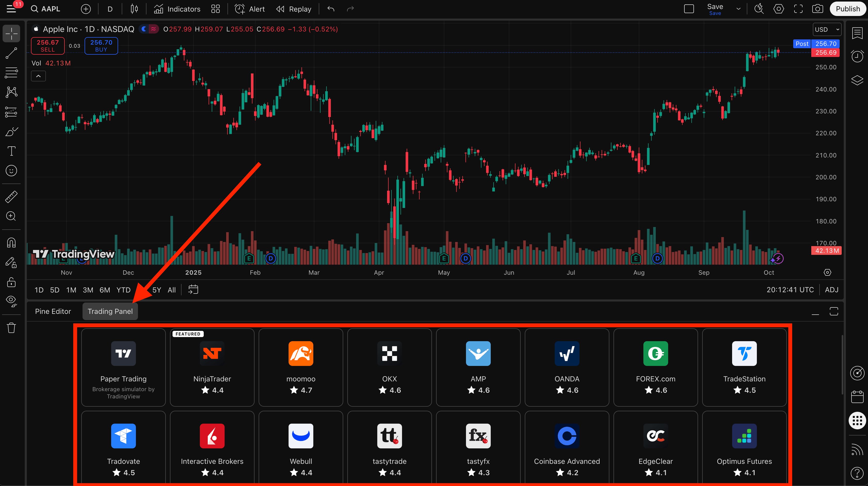Expand the Save dropdown arrow

point(739,9)
